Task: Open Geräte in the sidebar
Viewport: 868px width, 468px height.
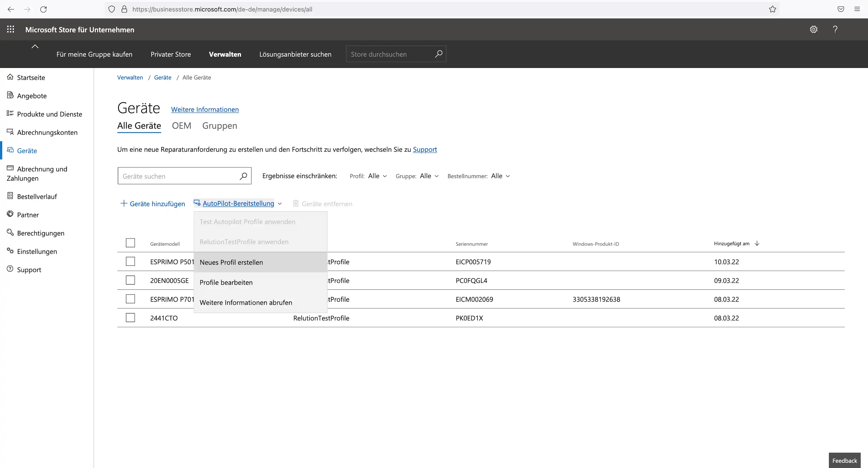Action: click(22, 151)
